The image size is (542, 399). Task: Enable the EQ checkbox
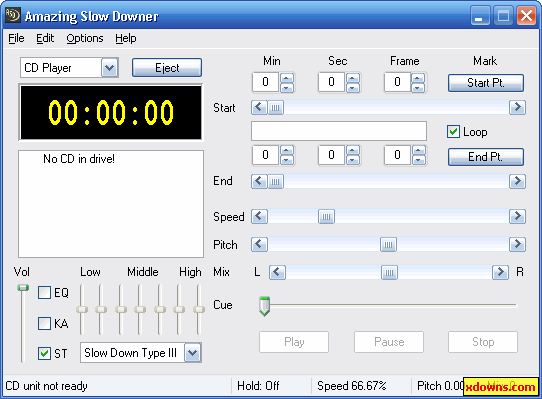[44, 293]
